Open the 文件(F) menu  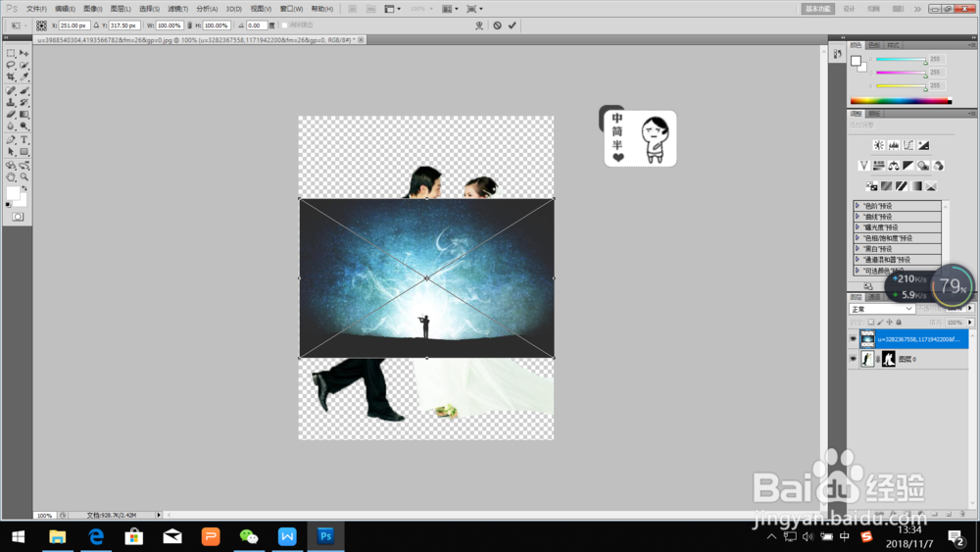pos(36,9)
